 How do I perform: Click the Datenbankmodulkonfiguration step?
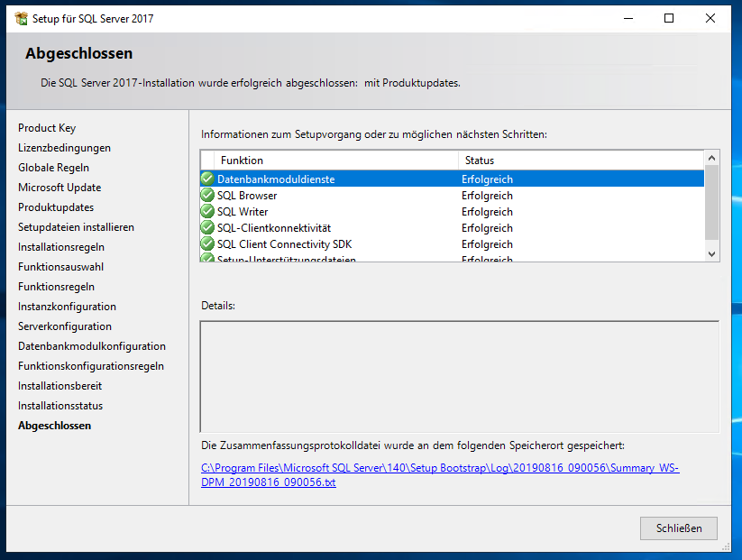pos(92,346)
